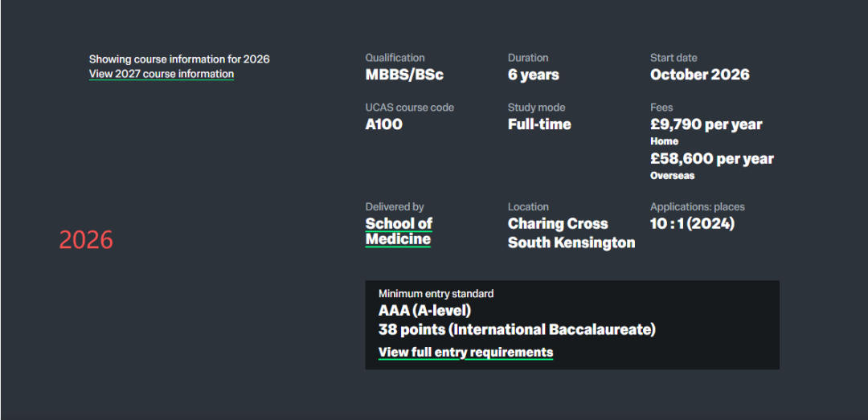Click the 6 years duration value
This screenshot has height=420, width=868.
(x=533, y=75)
